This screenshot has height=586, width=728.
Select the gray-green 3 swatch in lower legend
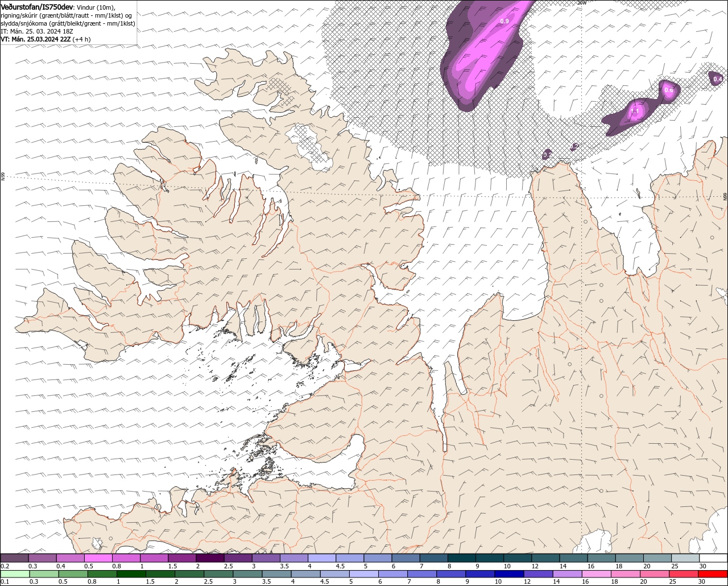pos(248,574)
